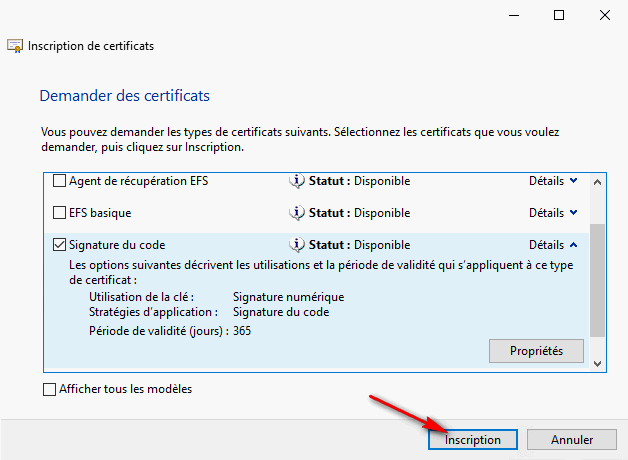Close the Inscription de certificats window
Viewport: 628px width, 460px height.
604,15
